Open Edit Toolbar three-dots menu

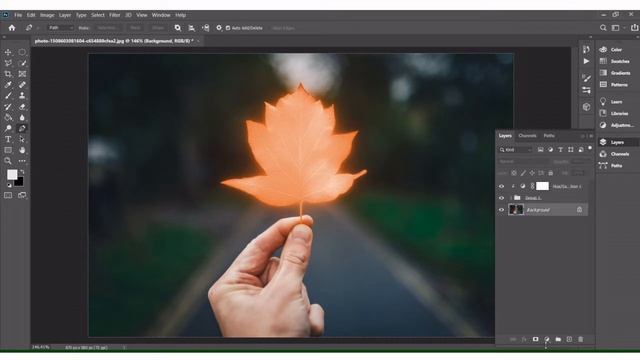tap(22, 161)
